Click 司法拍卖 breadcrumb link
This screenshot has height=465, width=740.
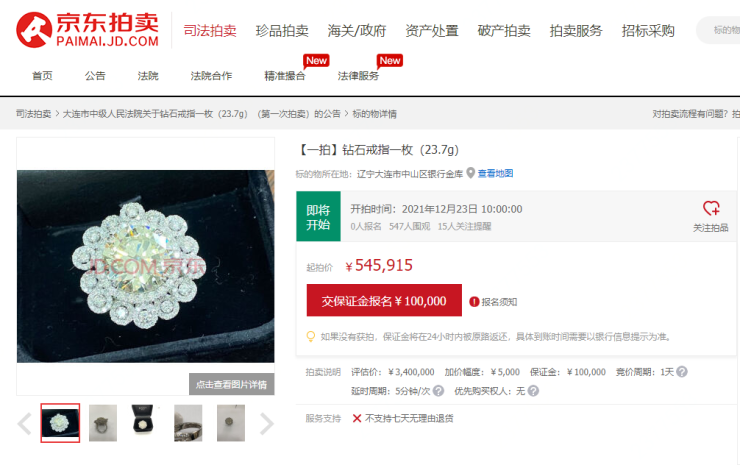(x=34, y=114)
